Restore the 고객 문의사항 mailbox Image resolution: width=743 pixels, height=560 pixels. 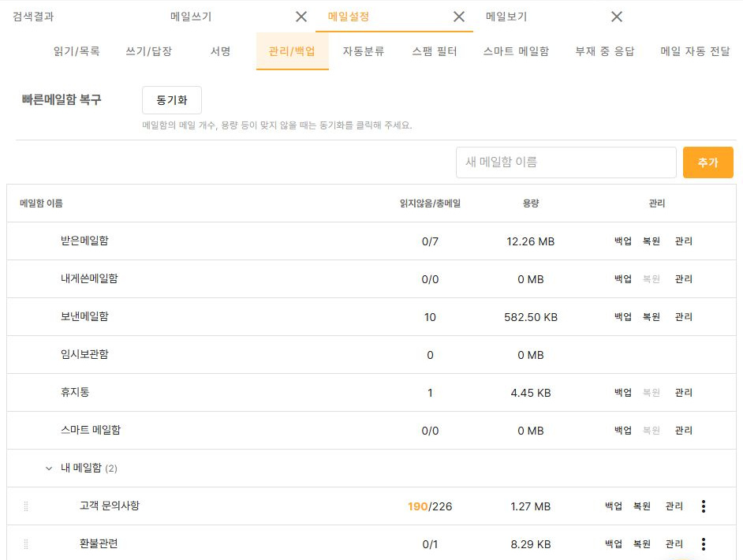[x=641, y=506]
